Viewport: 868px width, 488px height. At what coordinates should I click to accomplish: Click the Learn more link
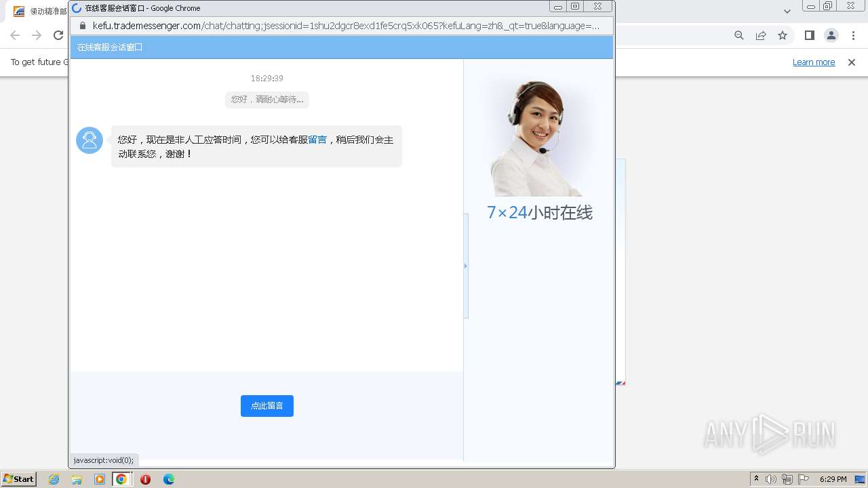(x=814, y=62)
